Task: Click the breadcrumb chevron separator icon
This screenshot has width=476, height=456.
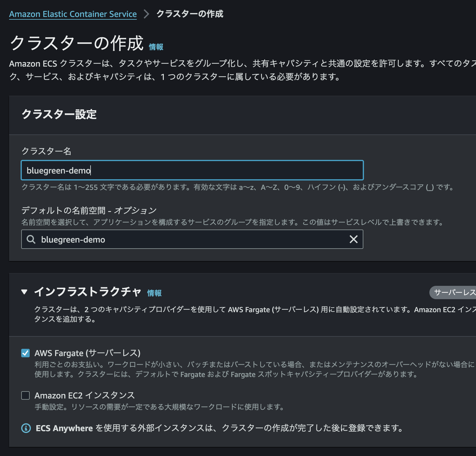Action: pos(147,14)
